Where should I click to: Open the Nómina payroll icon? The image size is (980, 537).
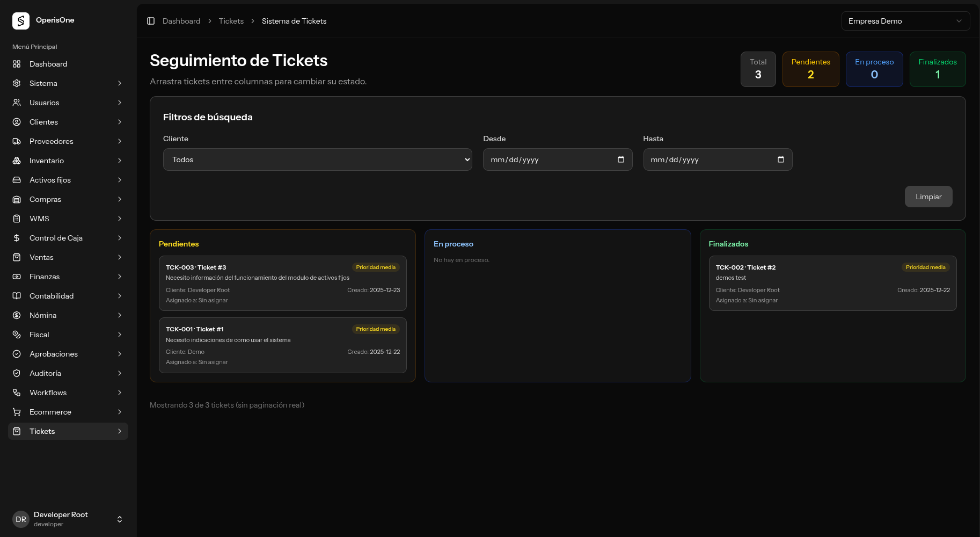coord(17,315)
